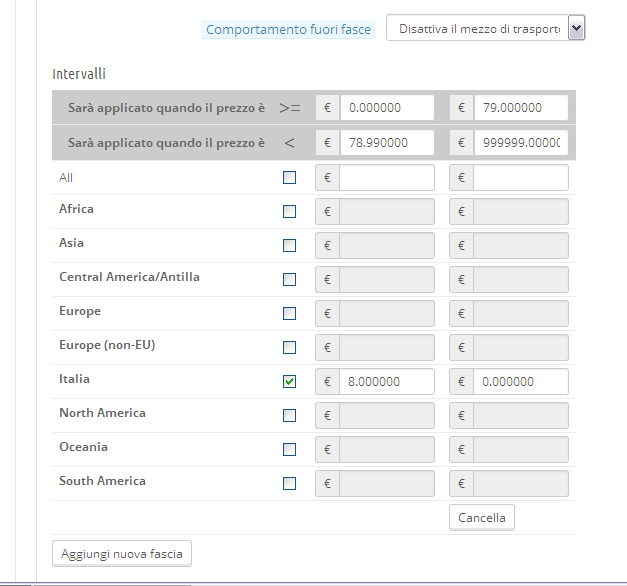627x586 pixels.
Task: Click the dropdown arrow beside Disattiva il mezzo
Action: click(576, 29)
